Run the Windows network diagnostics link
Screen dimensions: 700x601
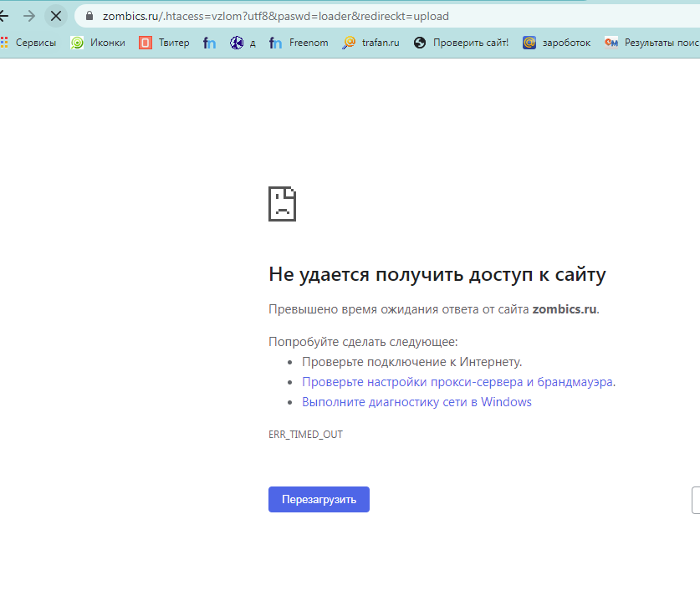pos(416,402)
